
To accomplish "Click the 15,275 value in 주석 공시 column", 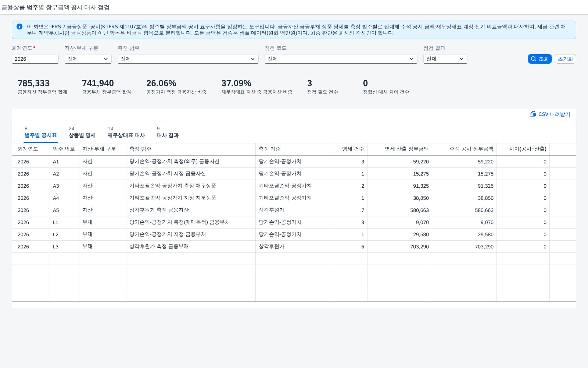I will (464, 174).
